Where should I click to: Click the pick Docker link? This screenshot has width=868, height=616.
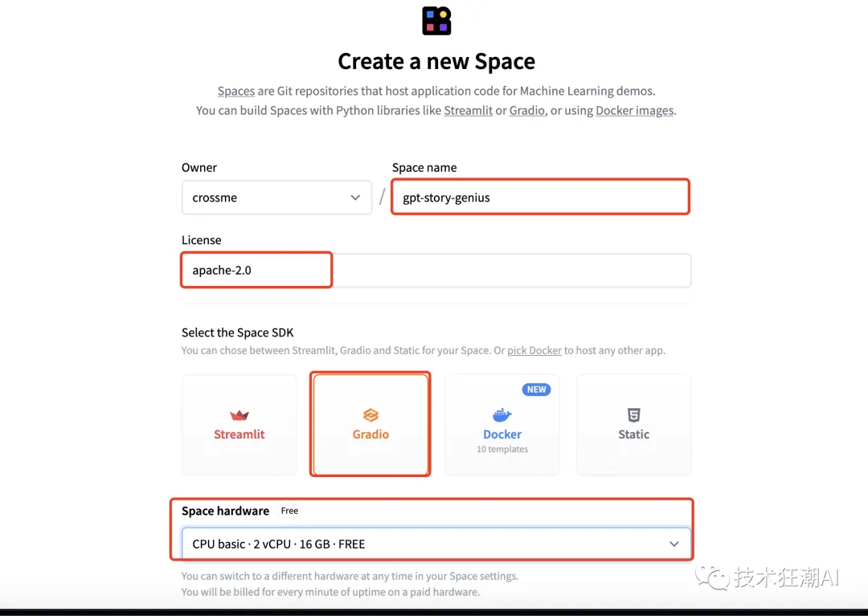point(534,351)
